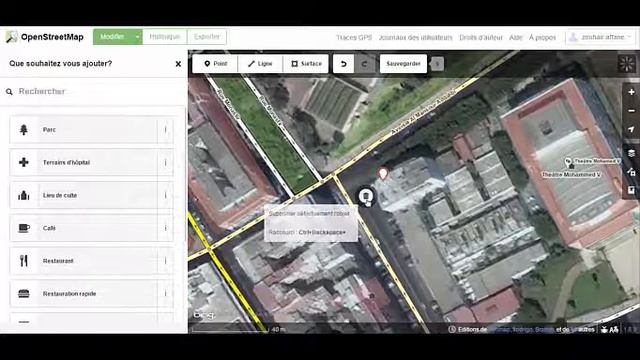
Task: Open Droits d'auteur link
Action: pyautogui.click(x=481, y=38)
